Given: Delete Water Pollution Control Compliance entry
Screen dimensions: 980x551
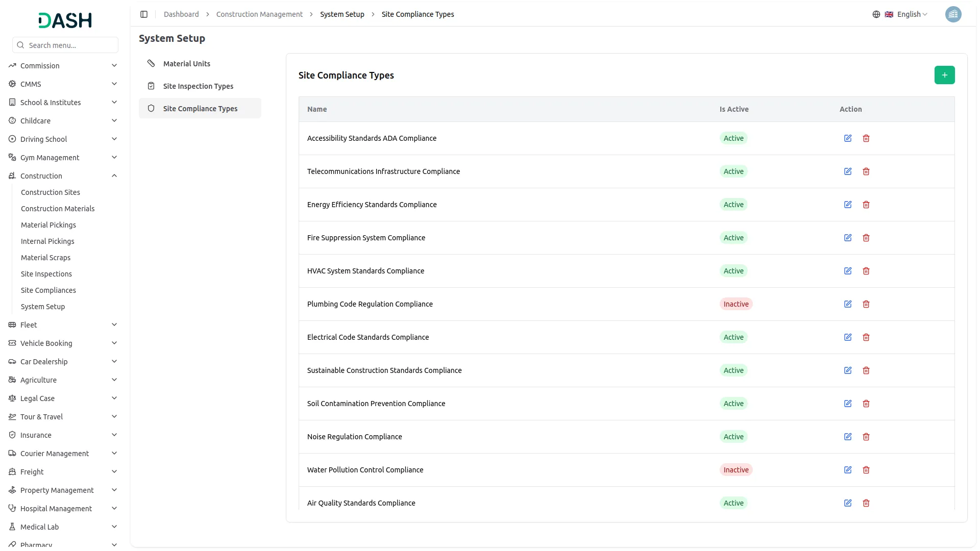Looking at the screenshot, I should click(866, 470).
